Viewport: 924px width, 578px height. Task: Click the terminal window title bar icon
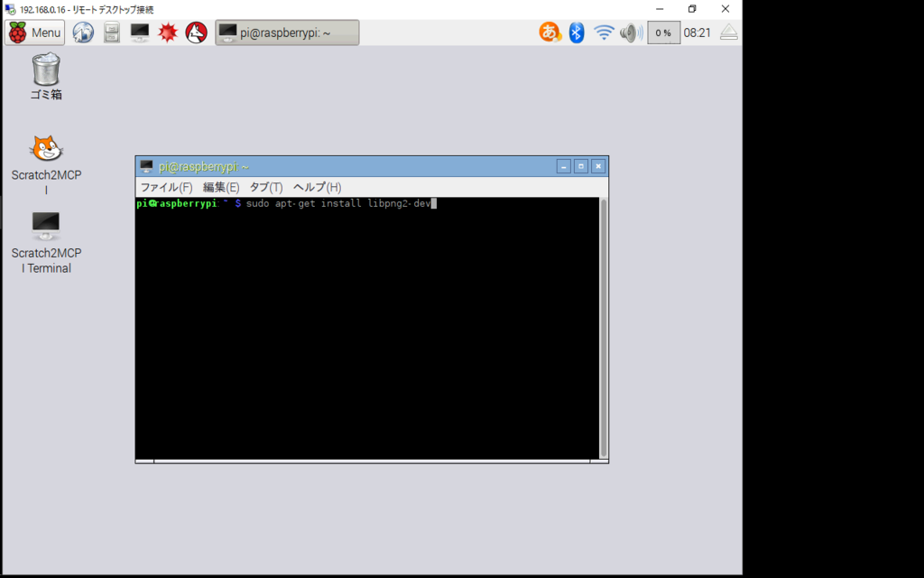147,167
